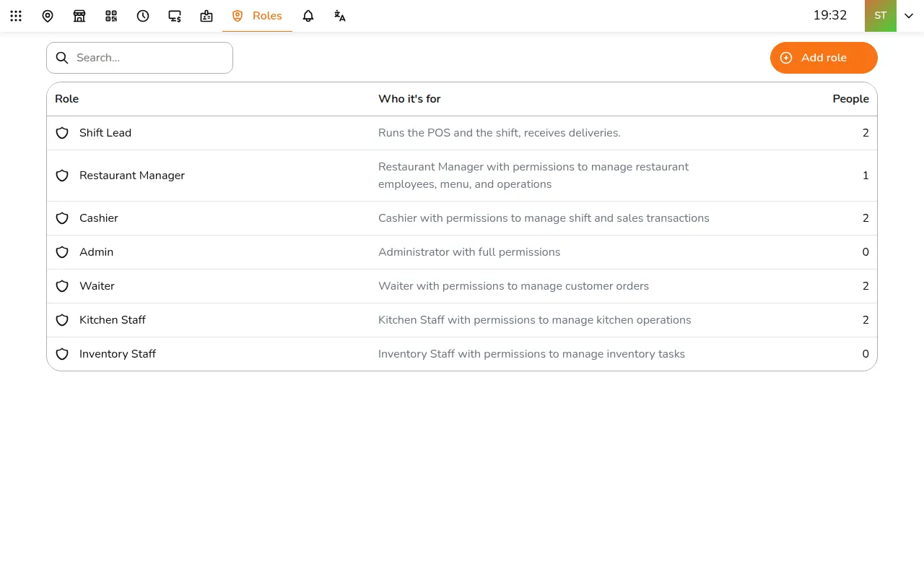Click the Add role button

[824, 58]
